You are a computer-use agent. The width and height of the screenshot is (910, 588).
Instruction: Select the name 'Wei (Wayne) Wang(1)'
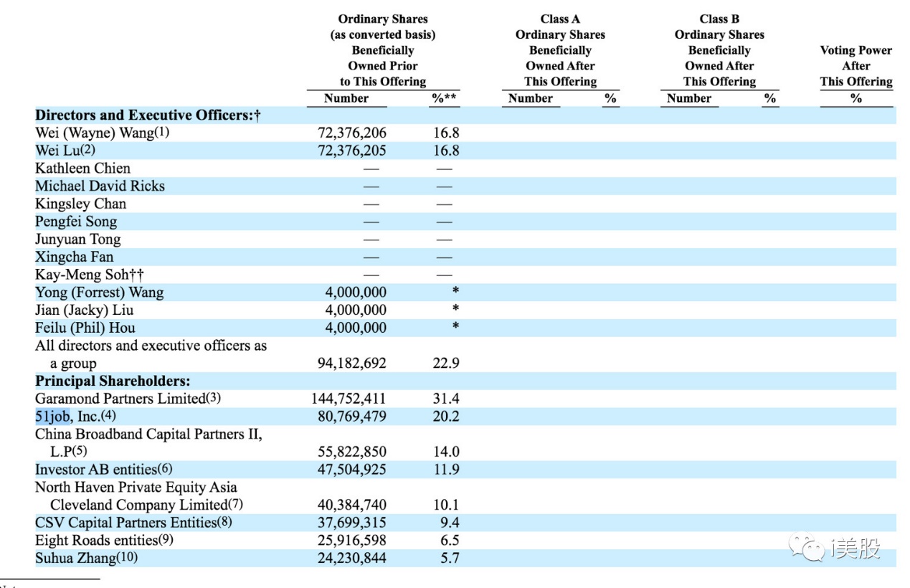(x=103, y=133)
